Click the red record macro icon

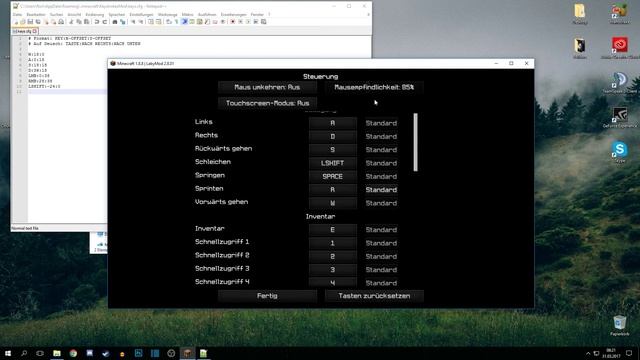233,22
